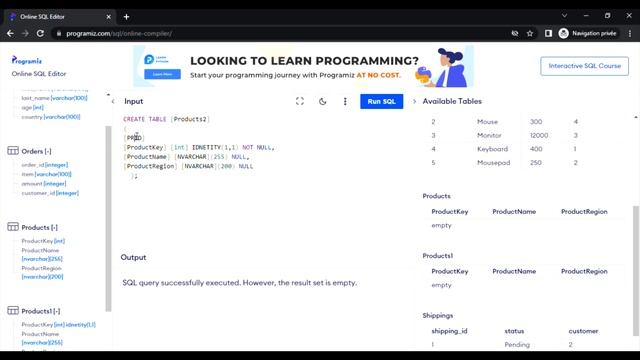Click the address bar URL programiz.com

click(119, 33)
